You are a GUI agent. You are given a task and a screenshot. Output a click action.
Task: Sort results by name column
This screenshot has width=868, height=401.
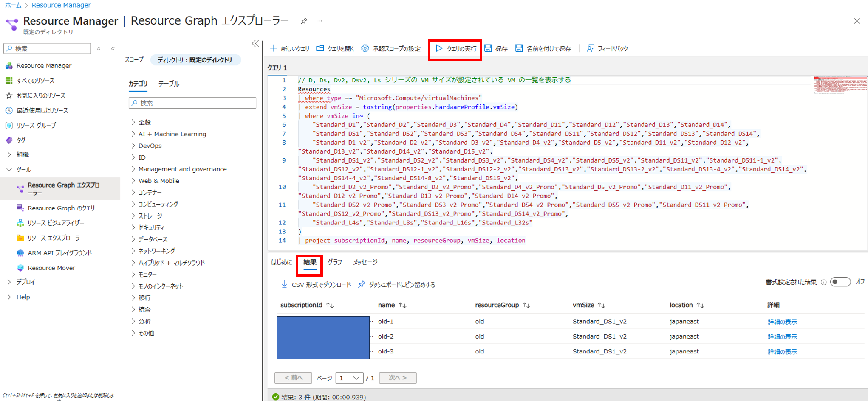(x=402, y=305)
